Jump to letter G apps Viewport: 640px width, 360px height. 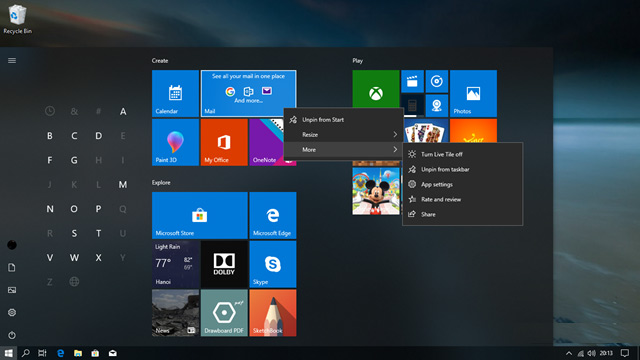click(74, 160)
